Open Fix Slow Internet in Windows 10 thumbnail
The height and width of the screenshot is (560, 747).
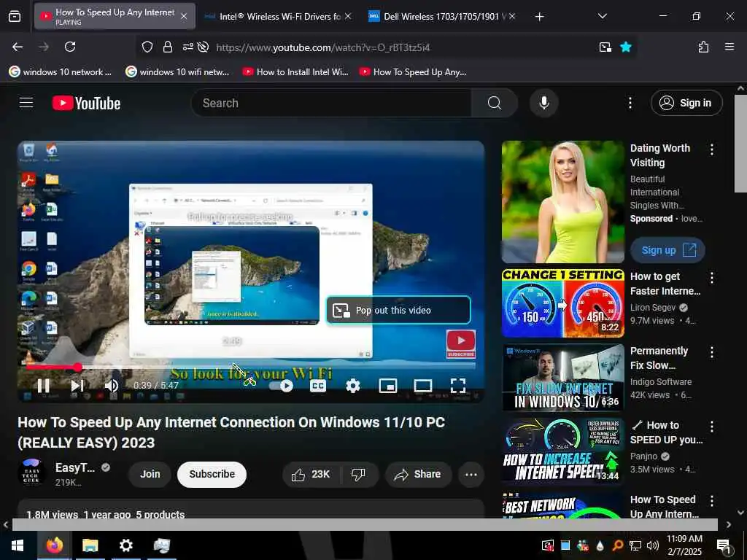pos(562,378)
